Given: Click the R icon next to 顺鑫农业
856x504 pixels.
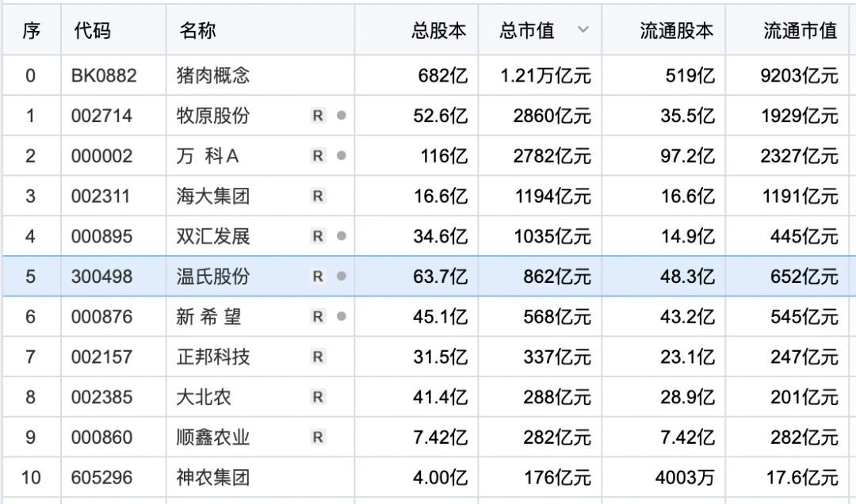Looking at the screenshot, I should [317, 437].
